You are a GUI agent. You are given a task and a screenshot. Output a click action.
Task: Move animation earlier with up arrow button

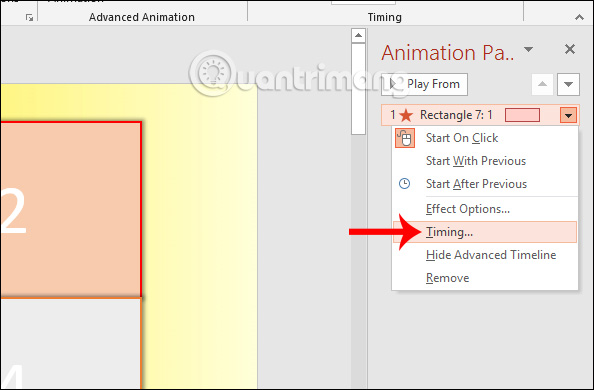(542, 84)
